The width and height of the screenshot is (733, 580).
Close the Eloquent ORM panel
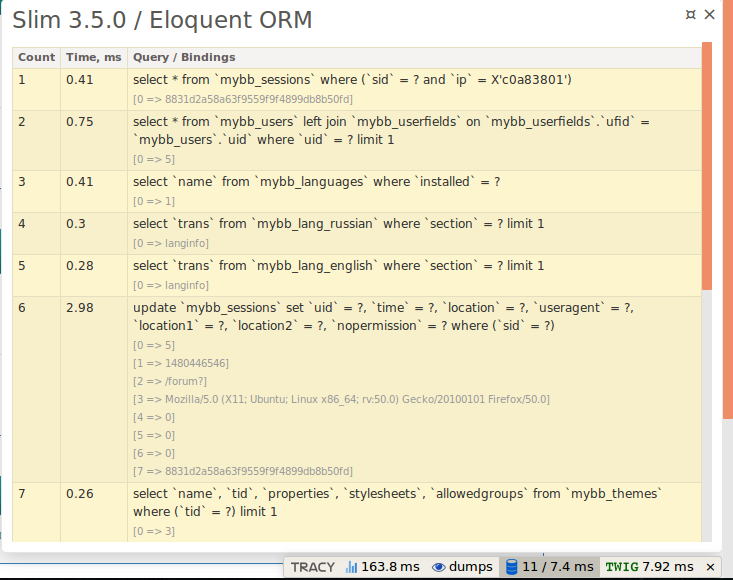[710, 14]
